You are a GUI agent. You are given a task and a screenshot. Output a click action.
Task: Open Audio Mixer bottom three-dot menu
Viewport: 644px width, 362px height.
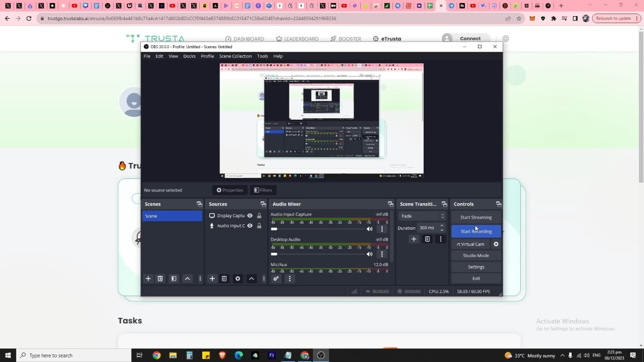point(289,279)
